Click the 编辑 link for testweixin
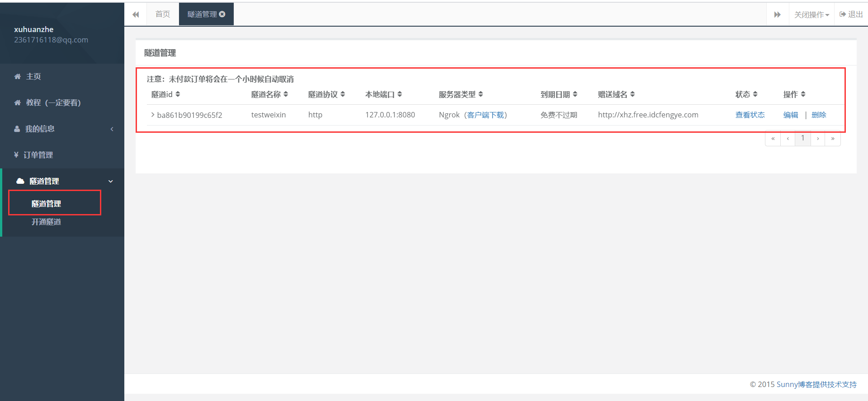The height and width of the screenshot is (401, 868). (x=791, y=115)
